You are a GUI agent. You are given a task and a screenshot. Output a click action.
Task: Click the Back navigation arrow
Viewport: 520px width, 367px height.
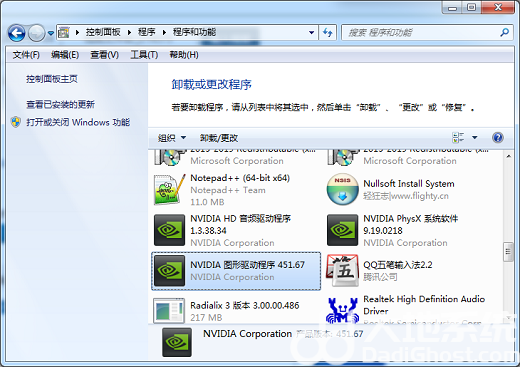tap(17, 33)
